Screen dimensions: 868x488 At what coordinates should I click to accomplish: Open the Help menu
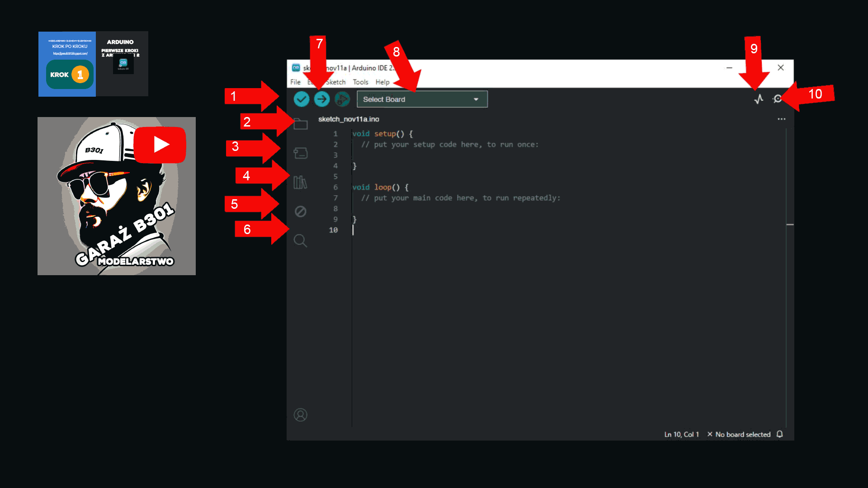[382, 82]
